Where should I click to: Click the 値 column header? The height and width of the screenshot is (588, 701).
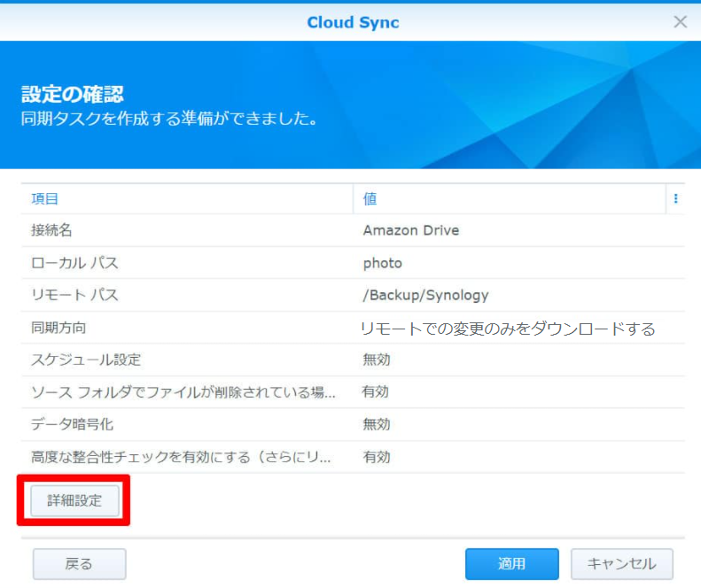[x=370, y=199]
